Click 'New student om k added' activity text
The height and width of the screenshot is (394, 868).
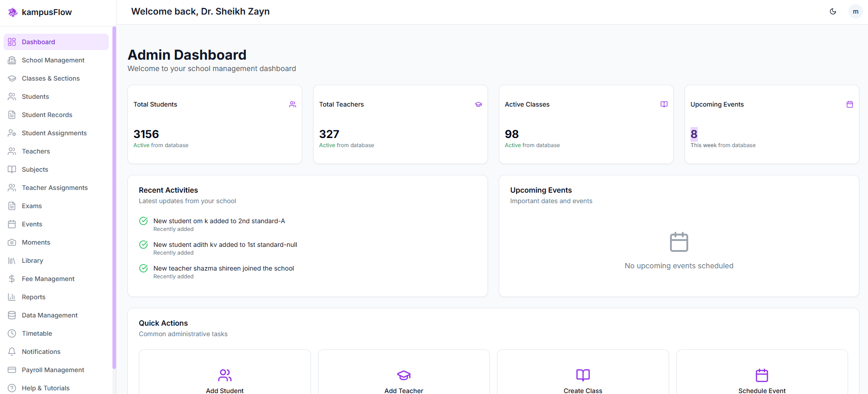(219, 221)
